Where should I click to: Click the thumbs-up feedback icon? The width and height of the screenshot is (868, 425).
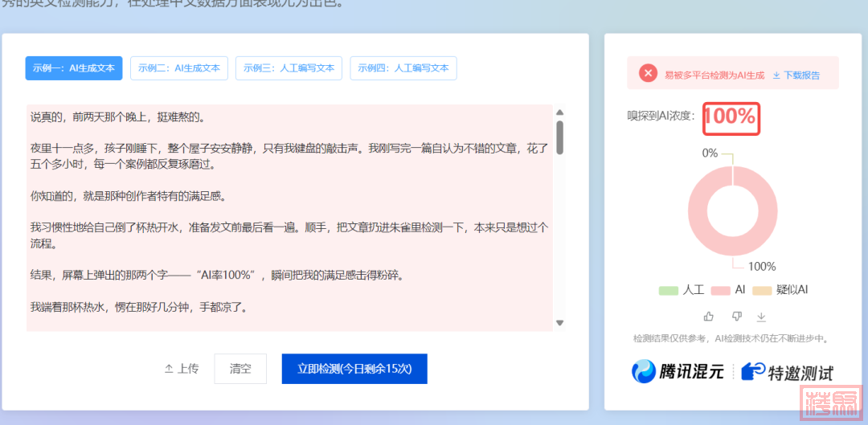pos(708,316)
